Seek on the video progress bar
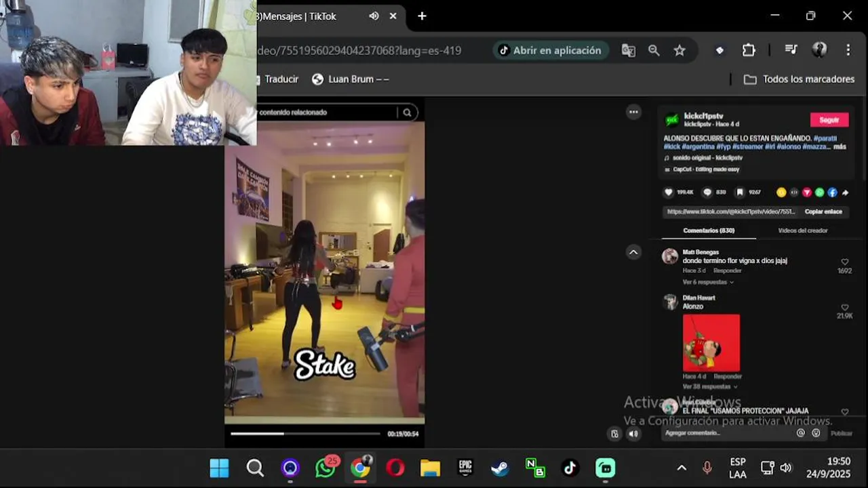This screenshot has height=488, width=868. (x=305, y=433)
